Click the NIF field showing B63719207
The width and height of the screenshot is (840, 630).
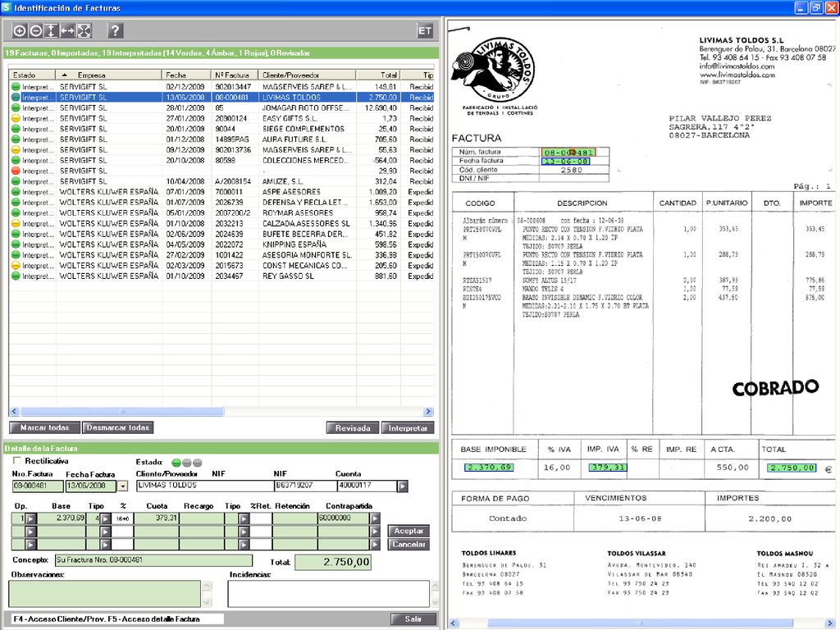click(x=305, y=486)
